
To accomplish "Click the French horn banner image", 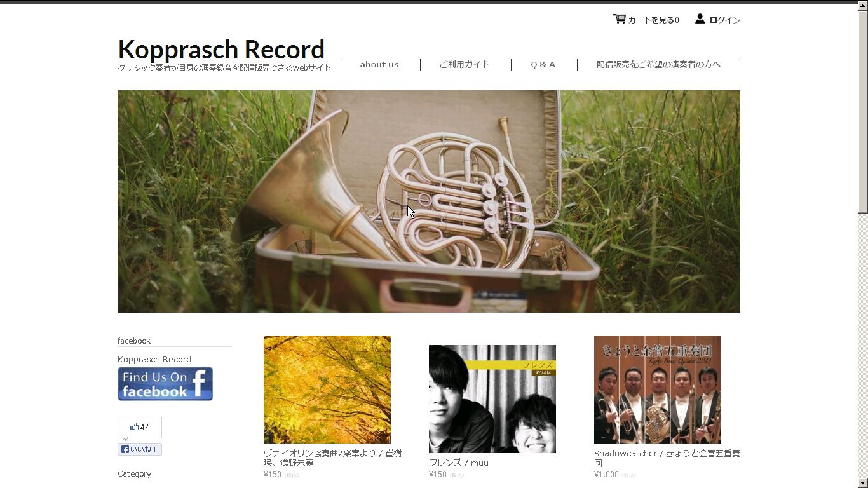I will pyautogui.click(x=429, y=201).
